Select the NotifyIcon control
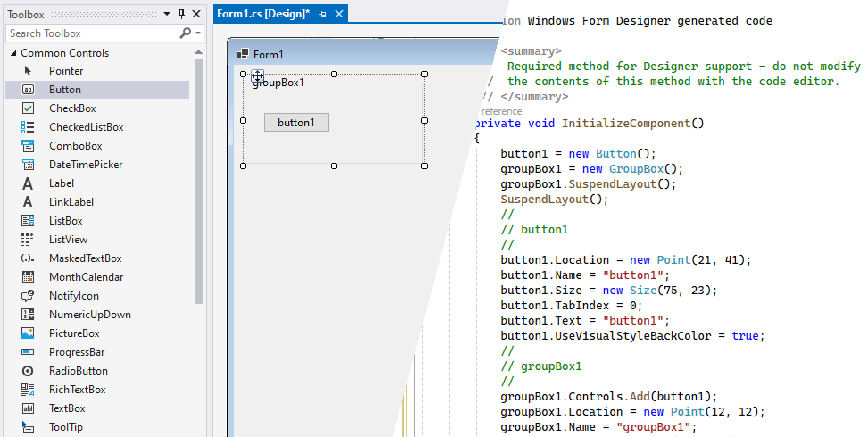Viewport: 868px width, 437px height. click(74, 295)
